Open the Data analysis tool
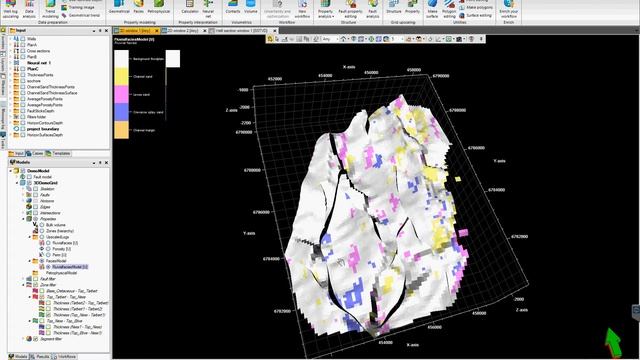Image resolution: width=640 pixels, height=360 pixels. click(x=29, y=9)
